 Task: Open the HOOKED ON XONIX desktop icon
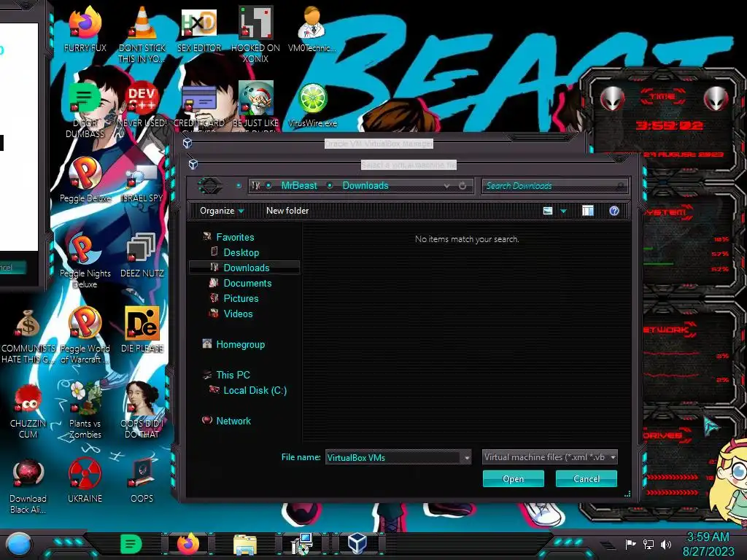(255, 34)
